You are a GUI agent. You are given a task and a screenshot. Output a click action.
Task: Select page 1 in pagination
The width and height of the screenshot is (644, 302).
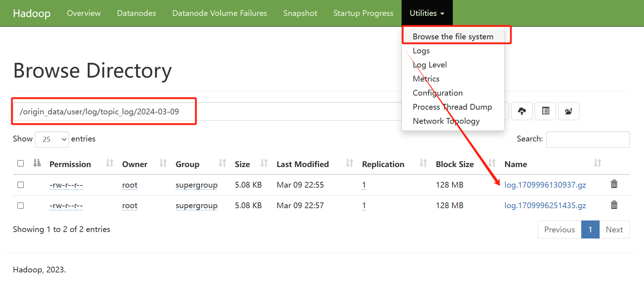coord(590,229)
